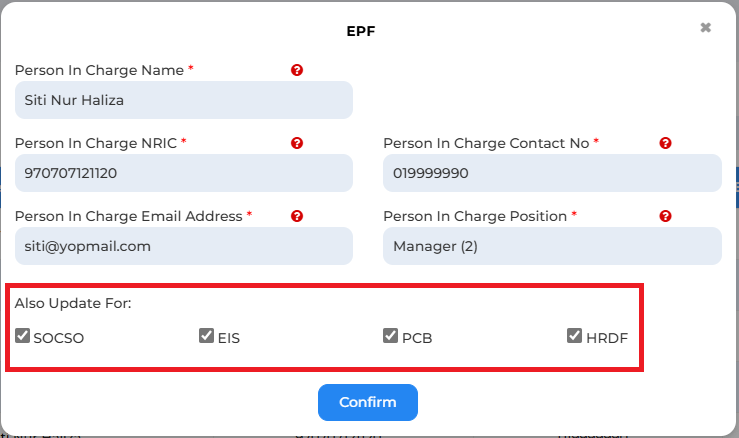Toggle the EIS checkbox

[206, 336]
